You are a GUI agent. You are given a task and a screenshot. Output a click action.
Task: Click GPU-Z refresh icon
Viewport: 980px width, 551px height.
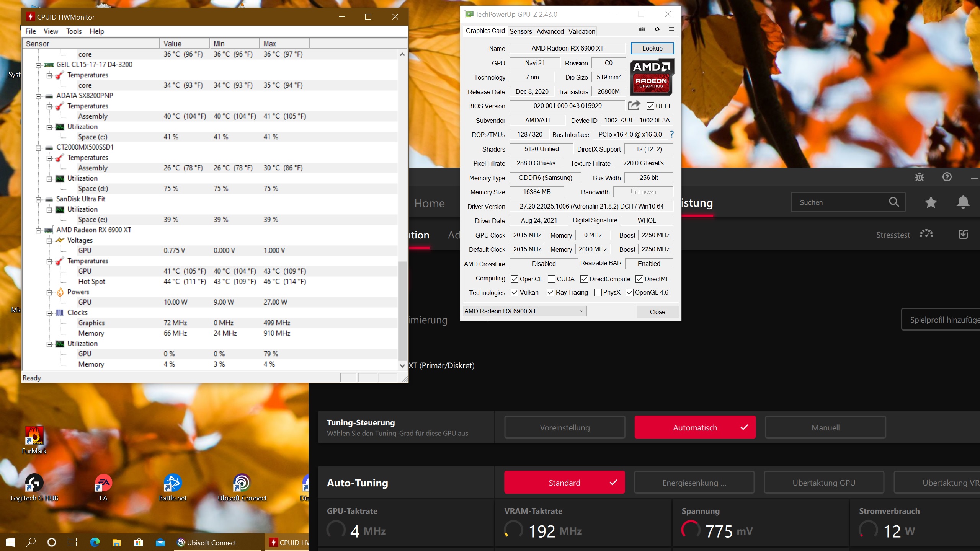657,29
